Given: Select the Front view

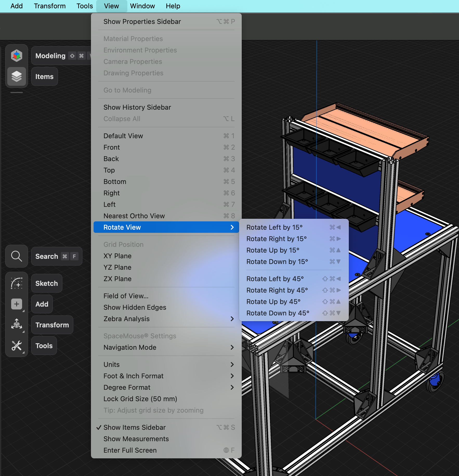Looking at the screenshot, I should (166, 147).
